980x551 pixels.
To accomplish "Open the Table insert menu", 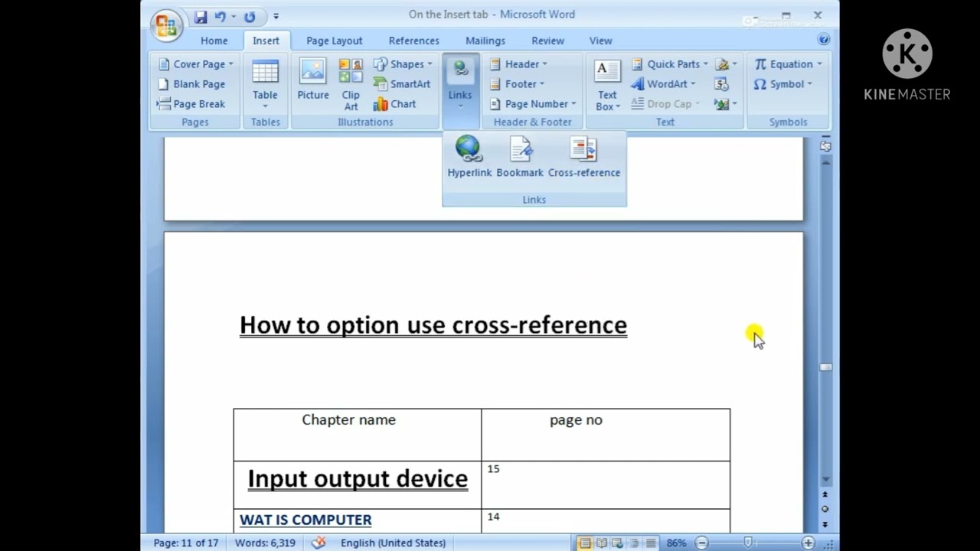I will click(265, 83).
